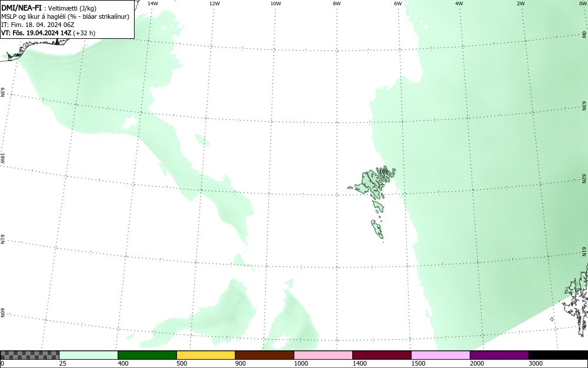Click the 60N latitude label
588x368 pixels.
pyautogui.click(x=2, y=313)
